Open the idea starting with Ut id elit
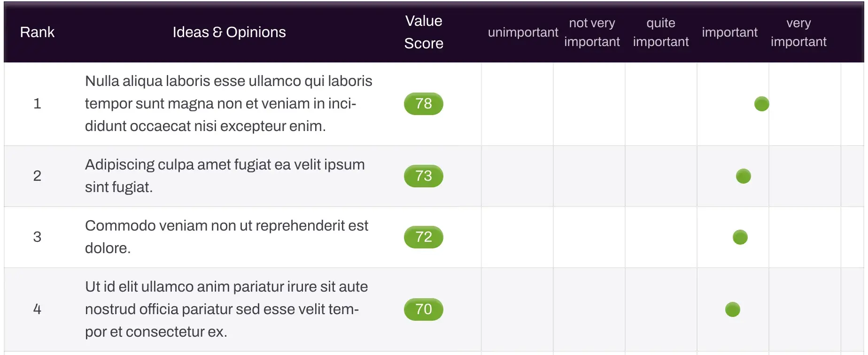 tap(226, 309)
